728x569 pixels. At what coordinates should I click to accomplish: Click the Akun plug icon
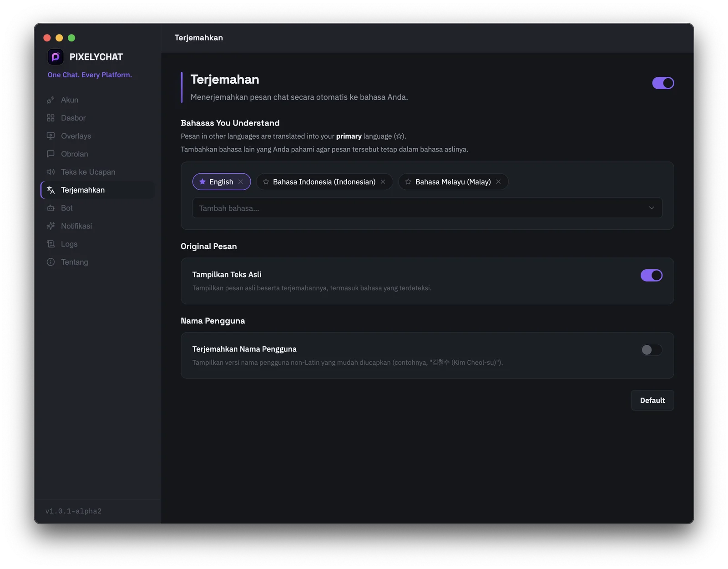pos(51,100)
